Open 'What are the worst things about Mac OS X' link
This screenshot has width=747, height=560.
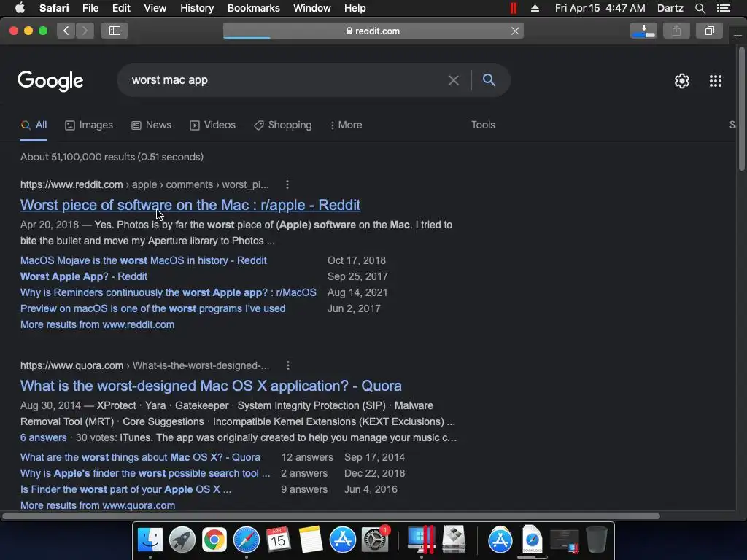pos(140,457)
